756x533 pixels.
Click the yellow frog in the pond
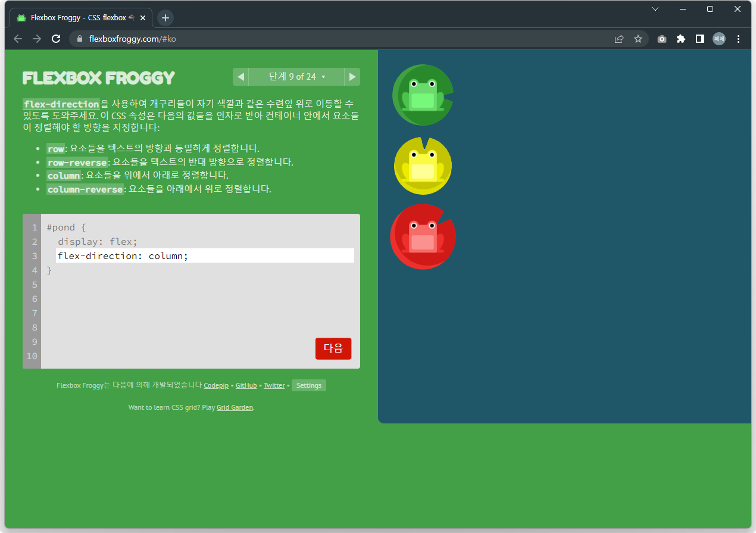(x=423, y=166)
